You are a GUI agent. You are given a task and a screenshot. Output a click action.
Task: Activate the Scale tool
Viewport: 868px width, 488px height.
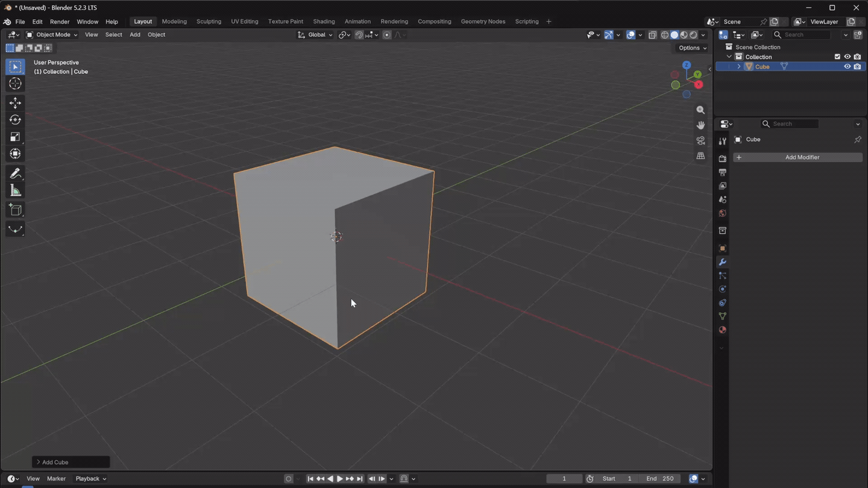pos(15,137)
